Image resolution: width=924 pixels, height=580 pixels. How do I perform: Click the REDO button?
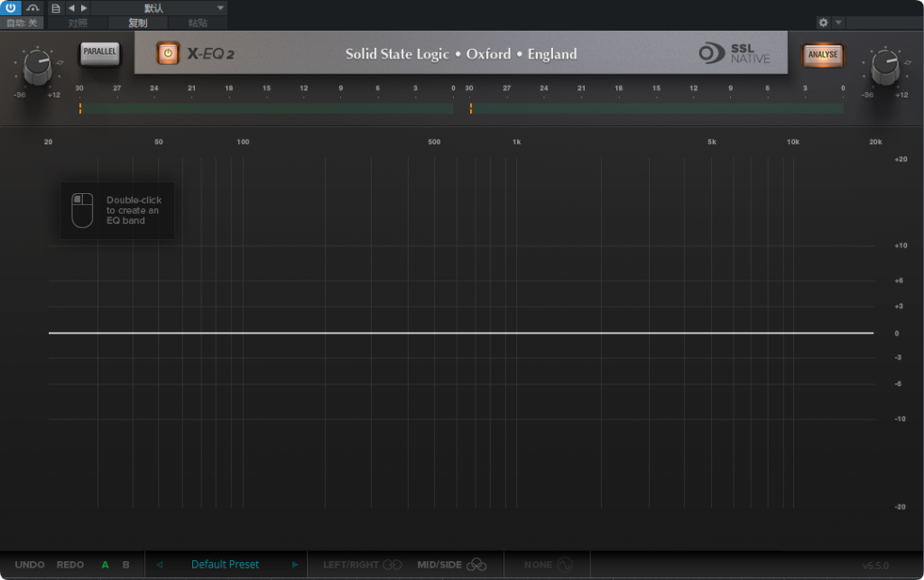70,565
